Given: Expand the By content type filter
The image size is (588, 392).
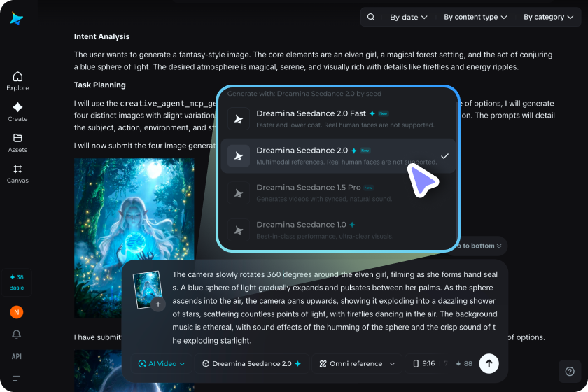Looking at the screenshot, I should click(475, 17).
